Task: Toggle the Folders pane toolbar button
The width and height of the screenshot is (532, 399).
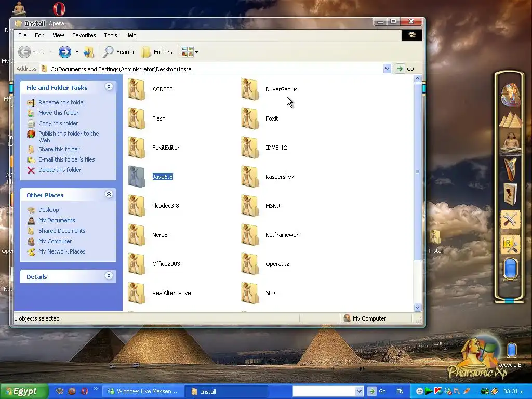Action: click(x=157, y=52)
